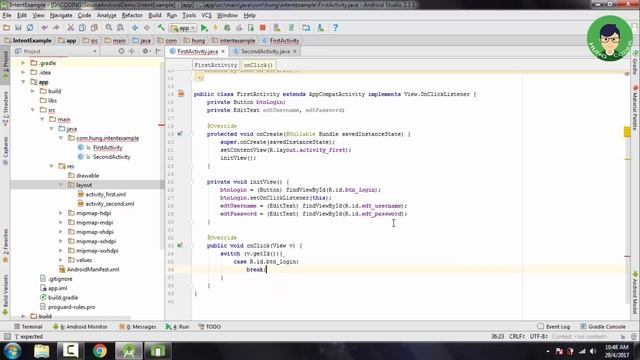Click the onClick() method breadcrumb

point(258,65)
